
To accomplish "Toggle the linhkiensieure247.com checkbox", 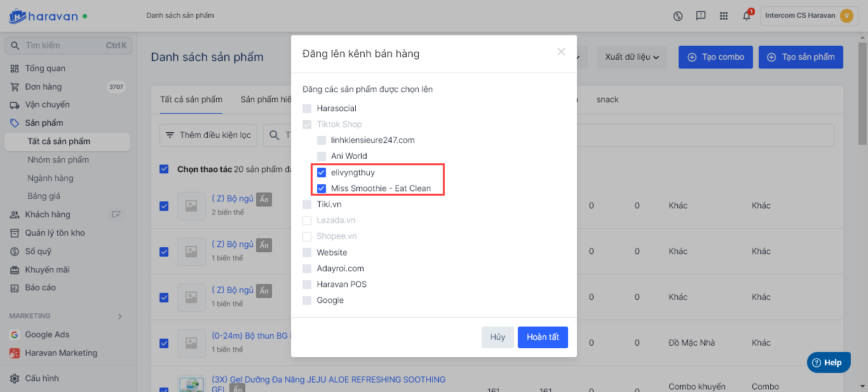I will (x=322, y=140).
